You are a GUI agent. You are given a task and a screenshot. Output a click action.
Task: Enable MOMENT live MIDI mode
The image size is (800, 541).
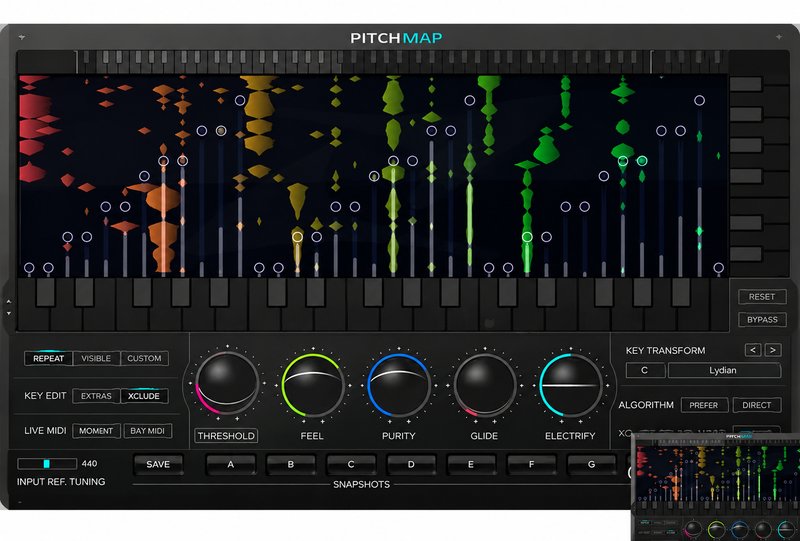(x=96, y=431)
